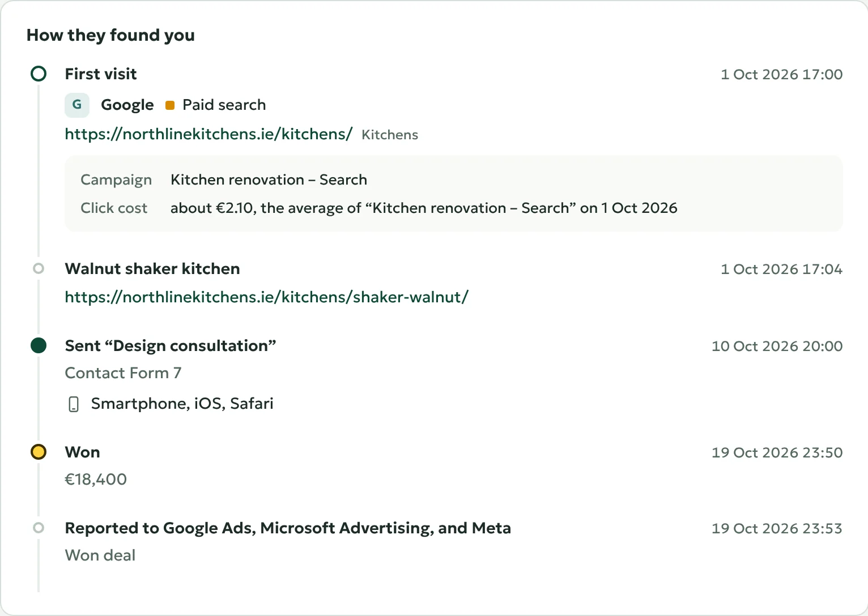The height and width of the screenshot is (616, 868).
Task: Click the "1 Oct 2026 17:04" timestamp
Action: (x=782, y=269)
